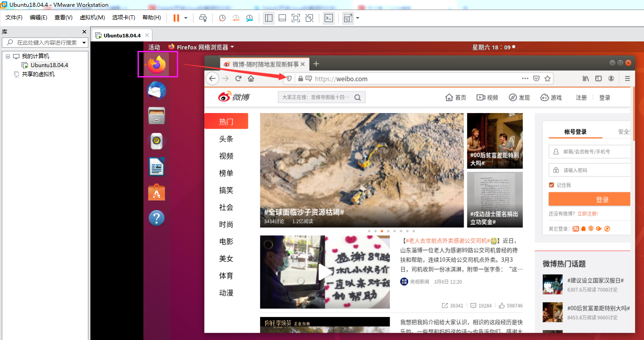The width and height of the screenshot is (644, 340).
Task: Open the page actions three-dots menu
Action: [525, 78]
